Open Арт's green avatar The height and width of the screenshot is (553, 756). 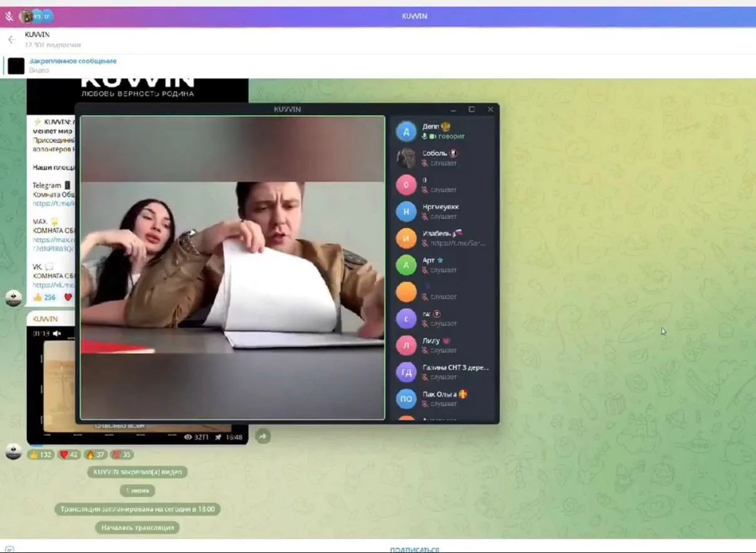pyautogui.click(x=406, y=265)
